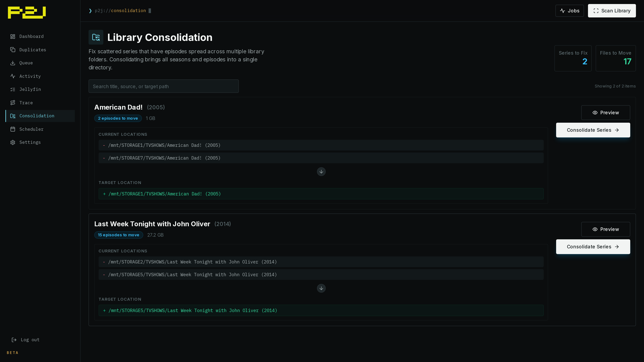Click the pulse icon in Jobs button
Image resolution: width=644 pixels, height=362 pixels.
(x=562, y=11)
